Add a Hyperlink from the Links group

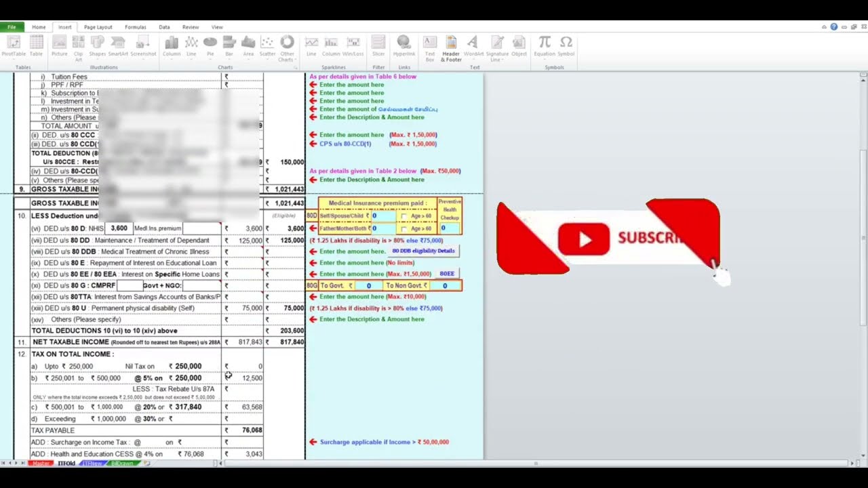[403, 46]
